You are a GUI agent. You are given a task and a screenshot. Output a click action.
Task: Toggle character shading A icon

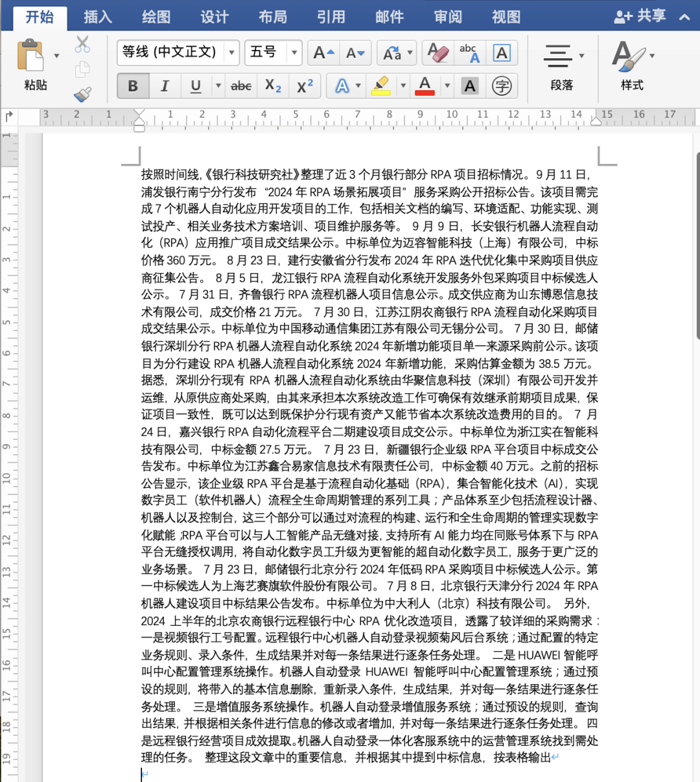coord(471,86)
